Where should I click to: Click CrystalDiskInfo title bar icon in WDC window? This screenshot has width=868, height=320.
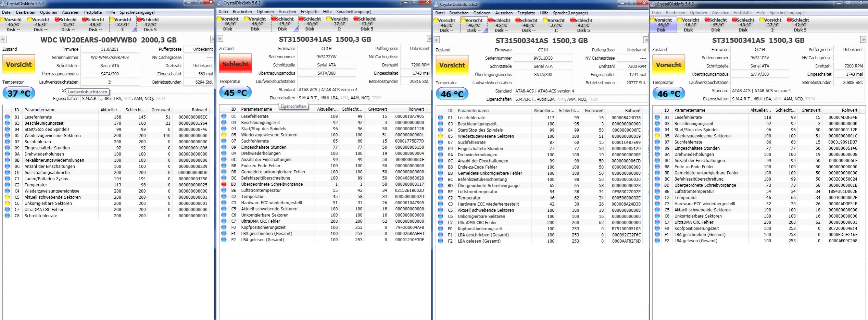coord(3,4)
